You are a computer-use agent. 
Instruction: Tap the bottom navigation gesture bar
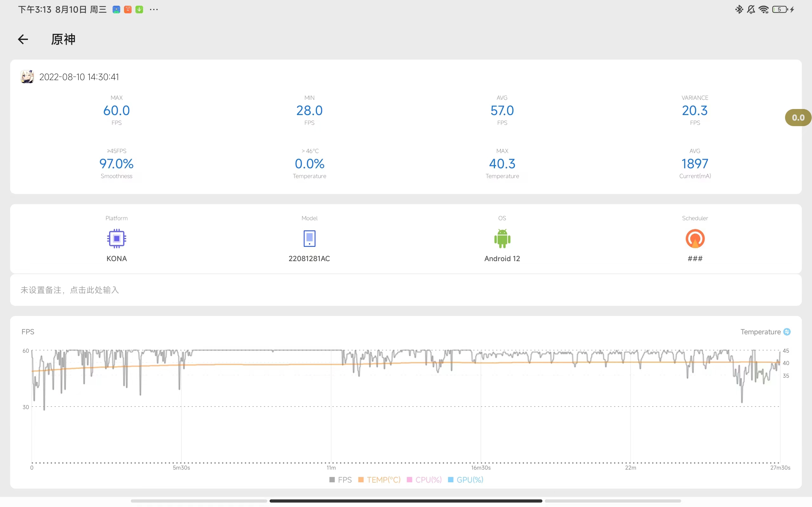click(406, 501)
